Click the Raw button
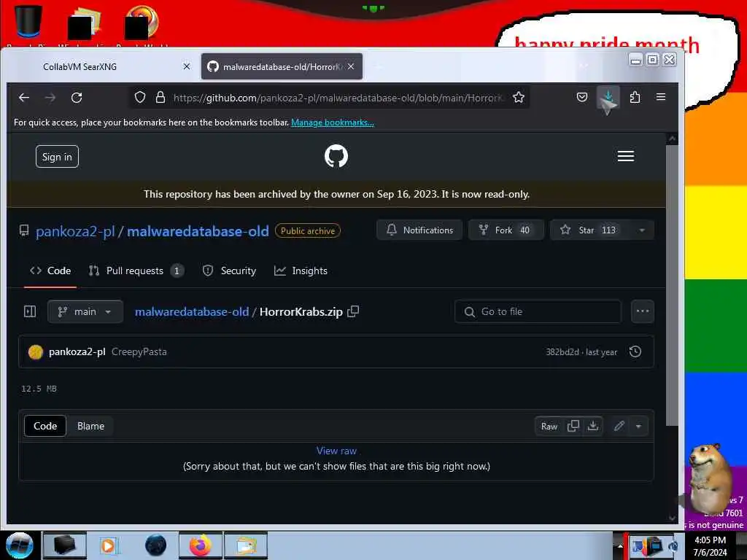The width and height of the screenshot is (747, 560). tap(549, 426)
